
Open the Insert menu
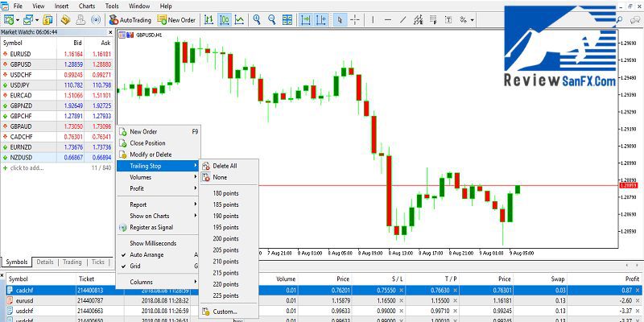[62, 6]
